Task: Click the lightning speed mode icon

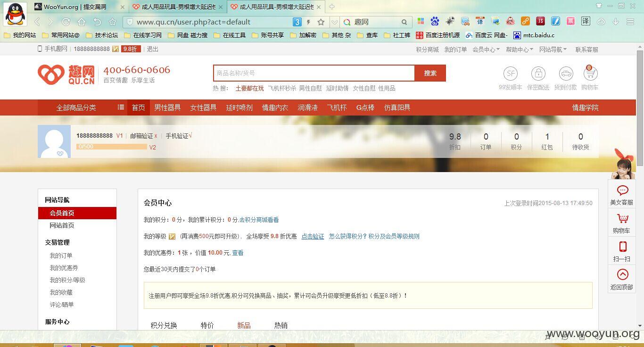Action: click(x=308, y=22)
